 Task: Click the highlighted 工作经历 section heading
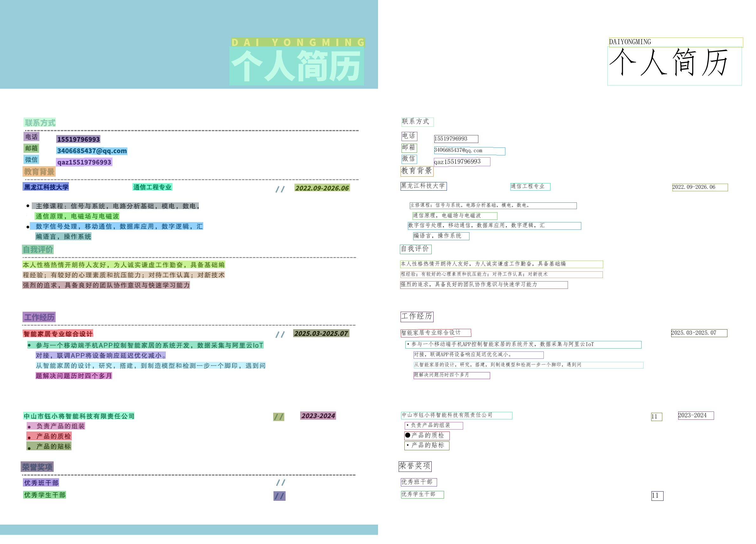point(39,317)
